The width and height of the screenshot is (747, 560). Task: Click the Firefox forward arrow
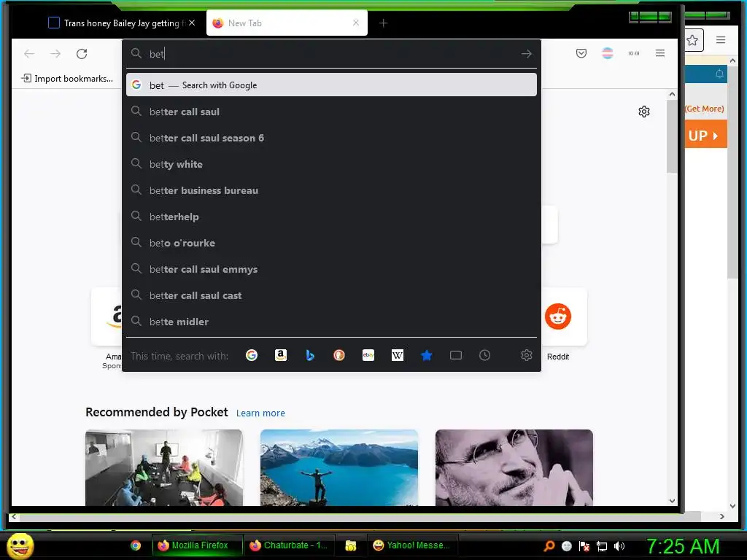pos(55,54)
